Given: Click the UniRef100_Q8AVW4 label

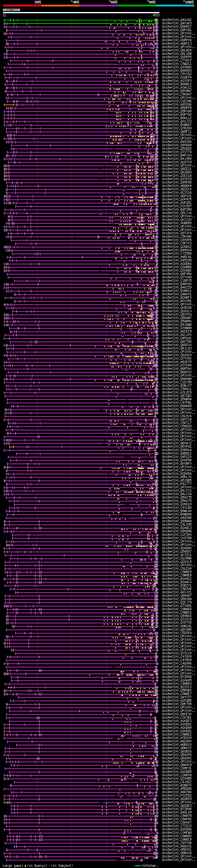Looking at the screenshot, I should (x=177, y=379).
